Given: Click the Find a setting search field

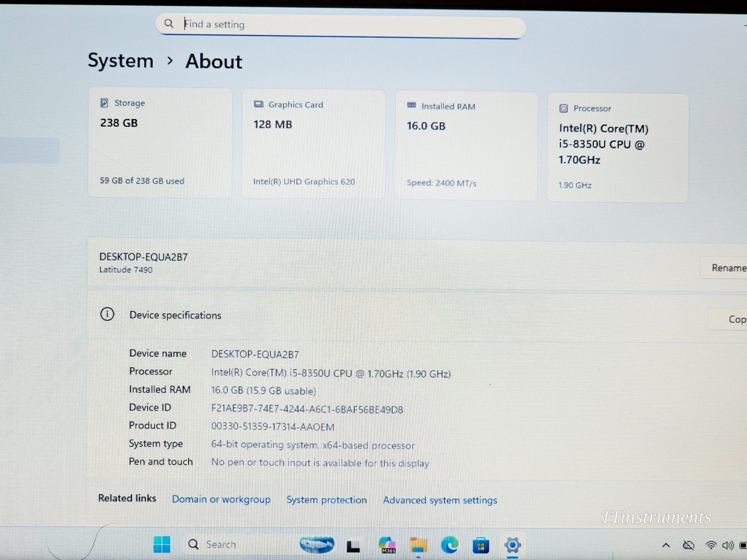Looking at the screenshot, I should coord(341,25).
